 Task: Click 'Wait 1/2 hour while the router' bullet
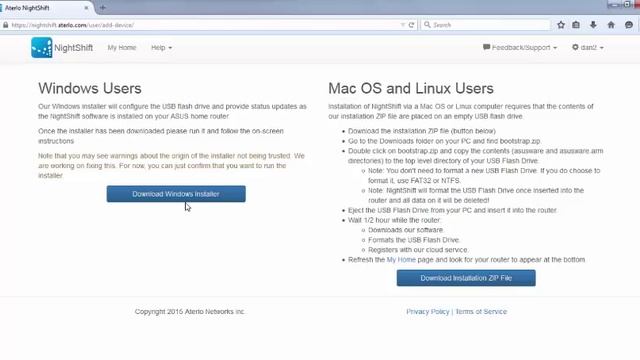[394, 220]
